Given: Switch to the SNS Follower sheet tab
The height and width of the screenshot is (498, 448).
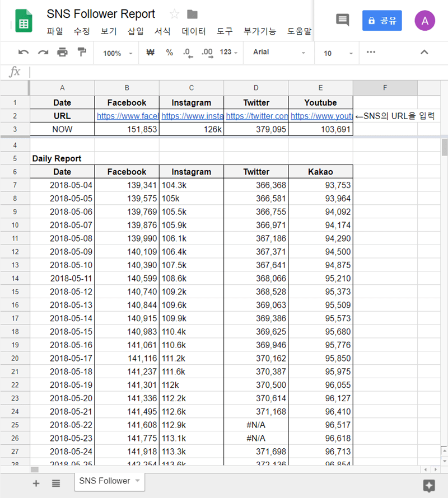Looking at the screenshot, I should pos(105,481).
